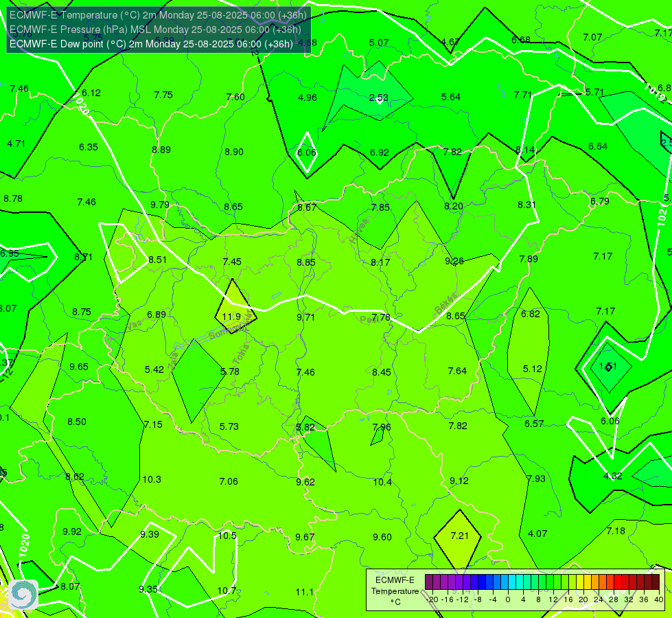Select the ECMWF-E Pressure MSL layer label
Viewport: 672px width, 618px height.
155,30
